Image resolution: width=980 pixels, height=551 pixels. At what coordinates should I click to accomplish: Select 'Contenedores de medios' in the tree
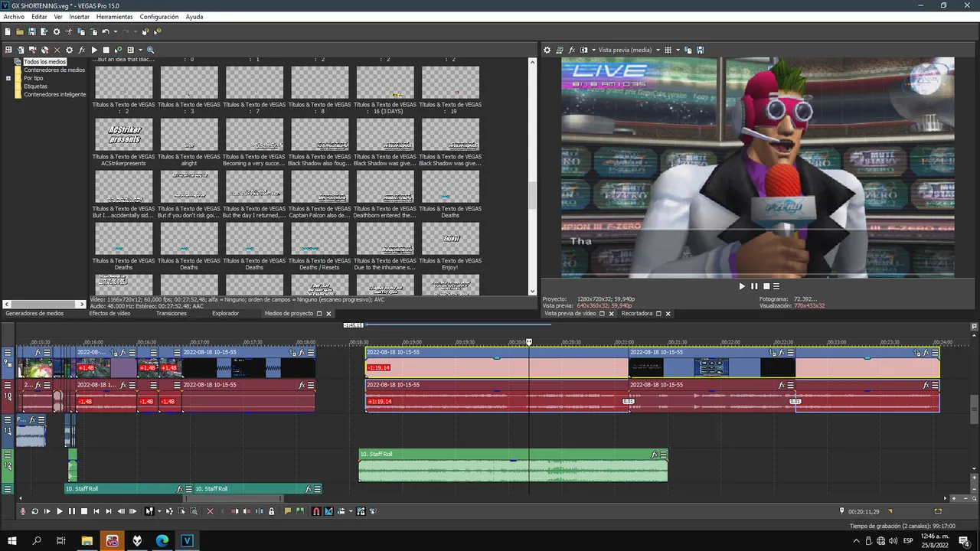pos(54,70)
